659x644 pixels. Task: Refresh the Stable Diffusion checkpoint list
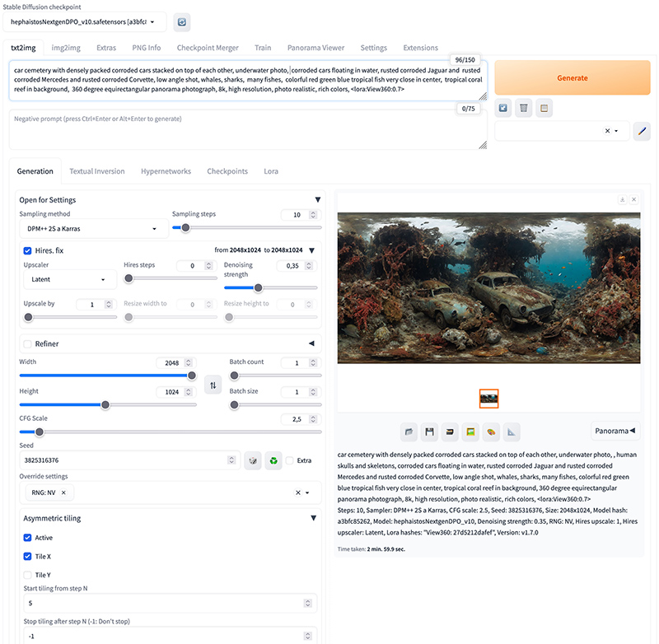tap(182, 22)
